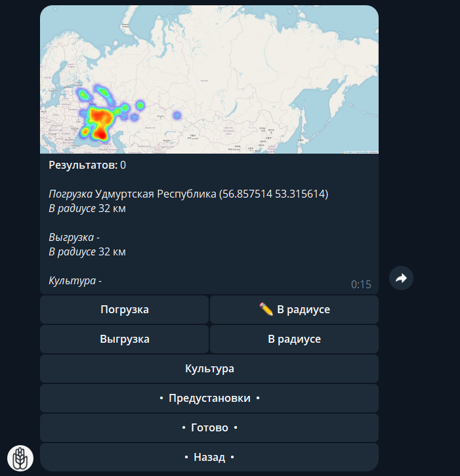Click the 0:15 message timestamp

(x=361, y=284)
